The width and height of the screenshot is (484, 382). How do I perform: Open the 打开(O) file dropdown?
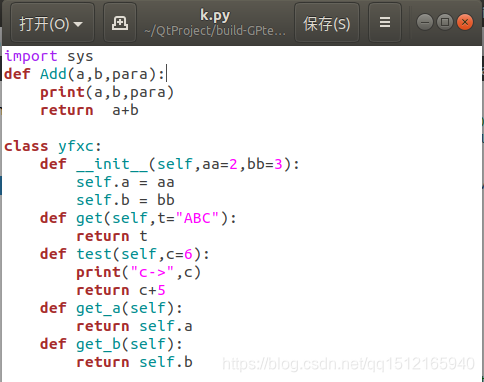(x=52, y=23)
